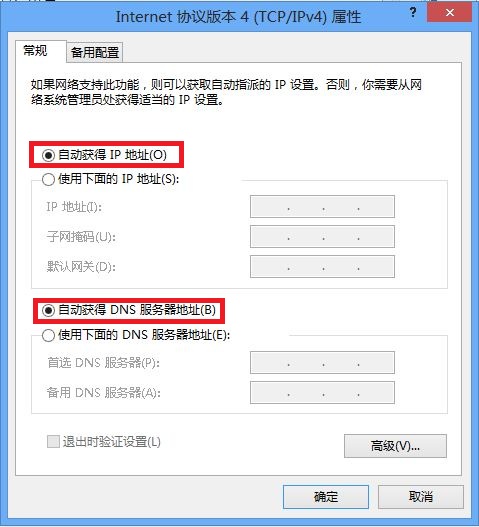Click the 高级(V)... button
This screenshot has height=527, width=479.
[395, 446]
